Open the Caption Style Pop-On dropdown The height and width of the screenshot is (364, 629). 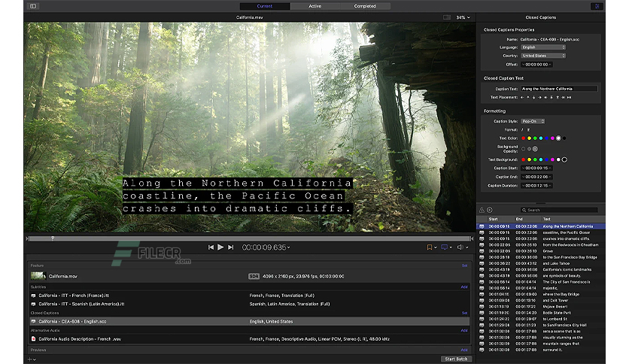click(x=533, y=121)
